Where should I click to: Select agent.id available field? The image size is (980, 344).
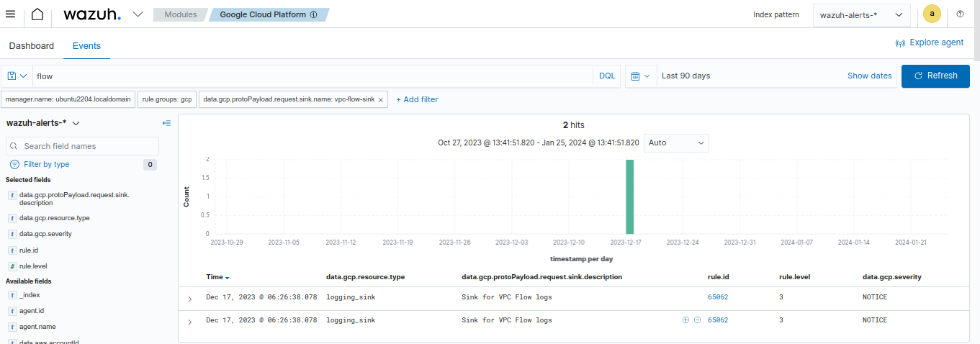point(32,311)
